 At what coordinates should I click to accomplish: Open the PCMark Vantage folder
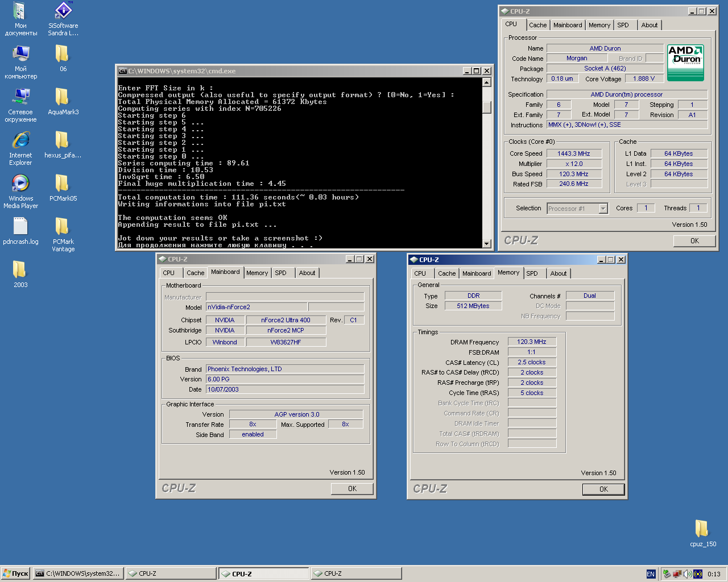[x=63, y=235]
